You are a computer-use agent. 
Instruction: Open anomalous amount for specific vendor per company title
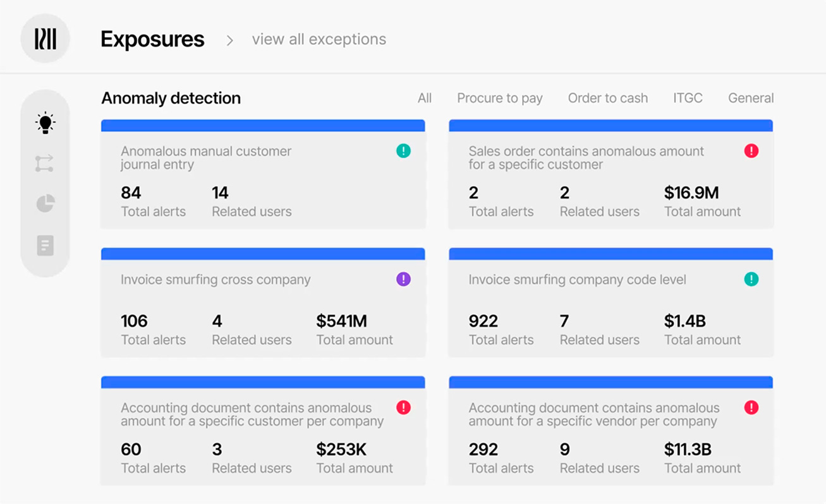593,414
